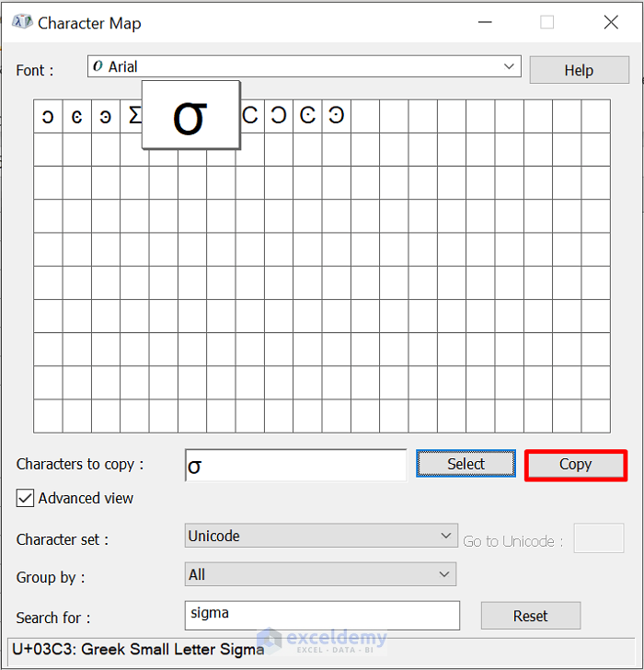Viewport: 644px width, 670px height.
Task: Pick the dotted lunate sigma character
Action: [x=307, y=117]
